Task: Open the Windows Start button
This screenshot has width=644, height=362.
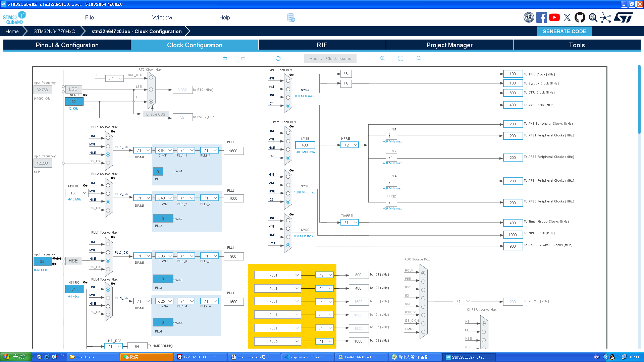Action: click(16, 357)
